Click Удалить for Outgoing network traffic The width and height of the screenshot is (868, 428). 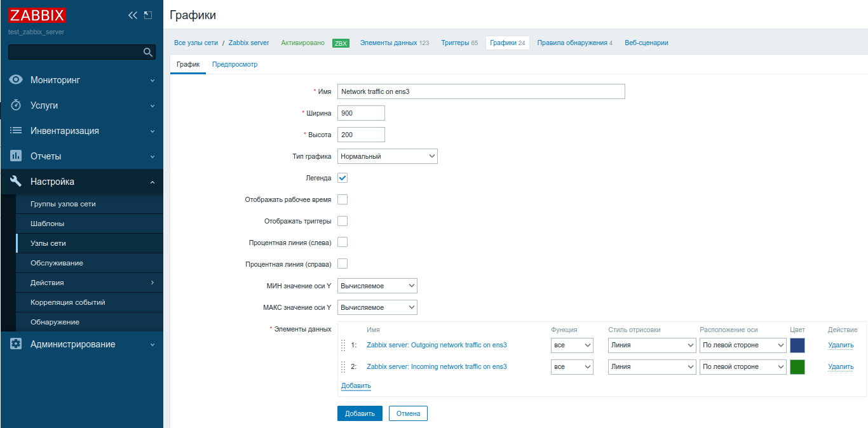[x=841, y=345]
